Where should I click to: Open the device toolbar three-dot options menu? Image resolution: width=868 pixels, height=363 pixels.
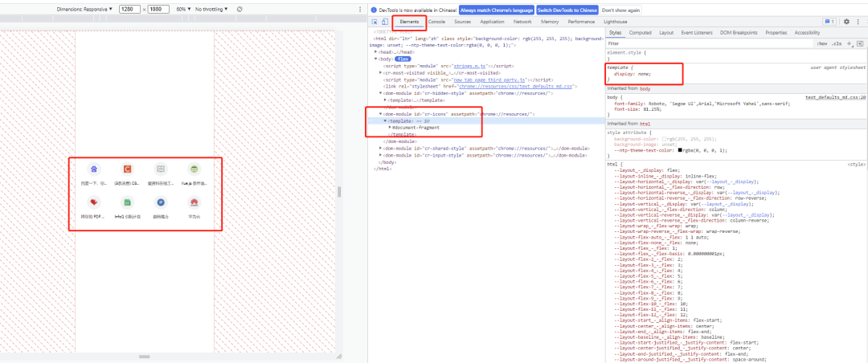[x=360, y=10]
